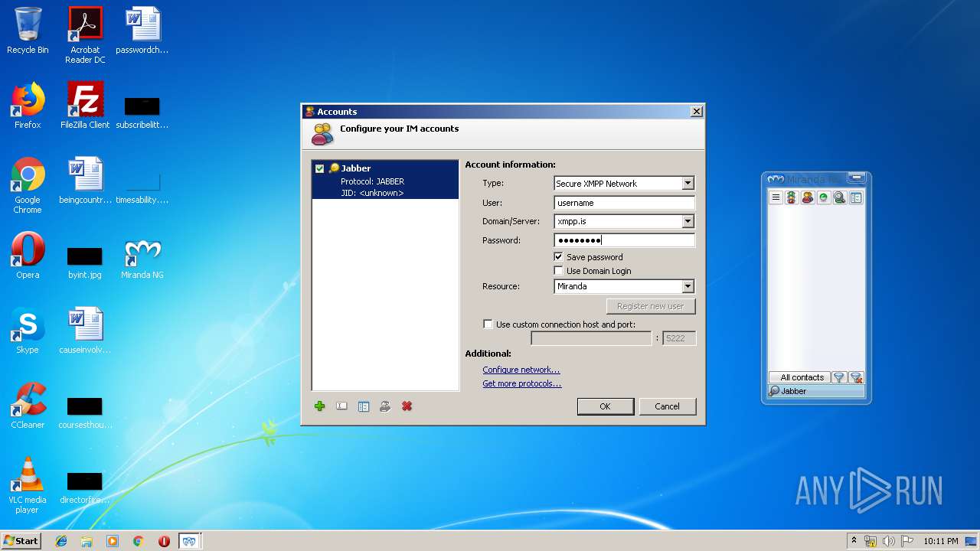980x551 pixels.
Task: Click Cancel in Accounts dialog
Action: [667, 406]
